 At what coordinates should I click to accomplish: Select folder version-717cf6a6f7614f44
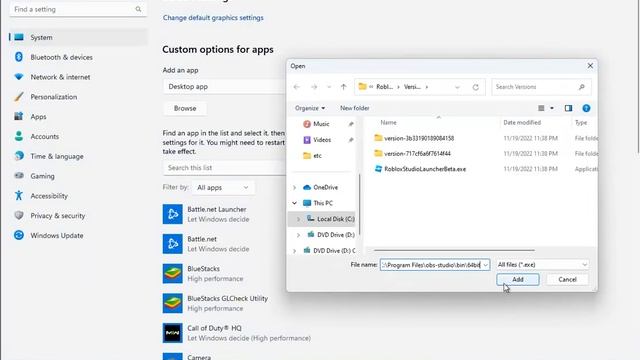click(x=417, y=154)
